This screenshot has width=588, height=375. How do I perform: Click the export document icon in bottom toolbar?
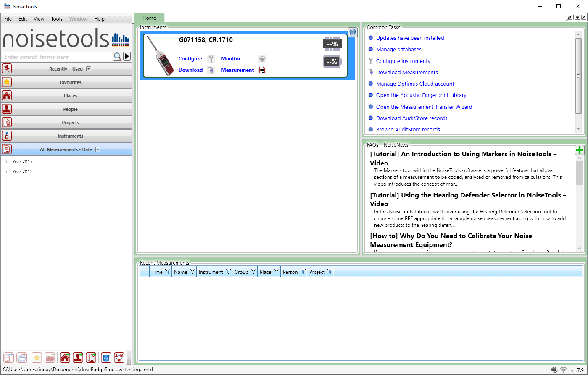tap(9, 358)
